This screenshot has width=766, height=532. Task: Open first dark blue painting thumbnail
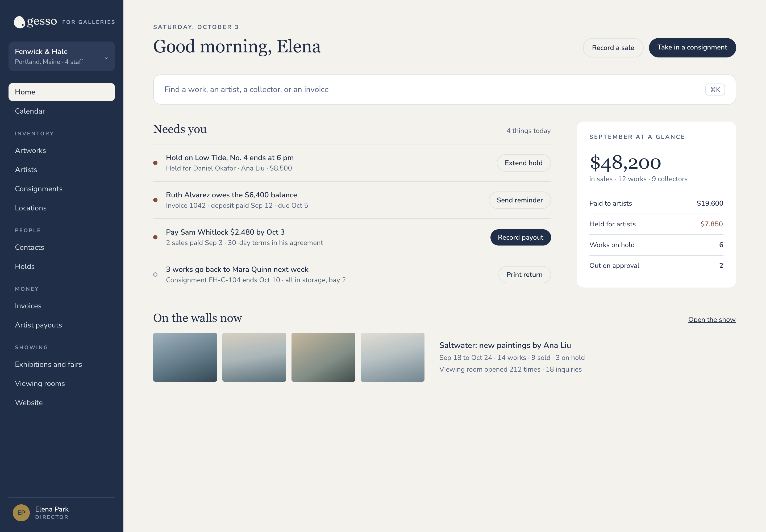coord(185,357)
